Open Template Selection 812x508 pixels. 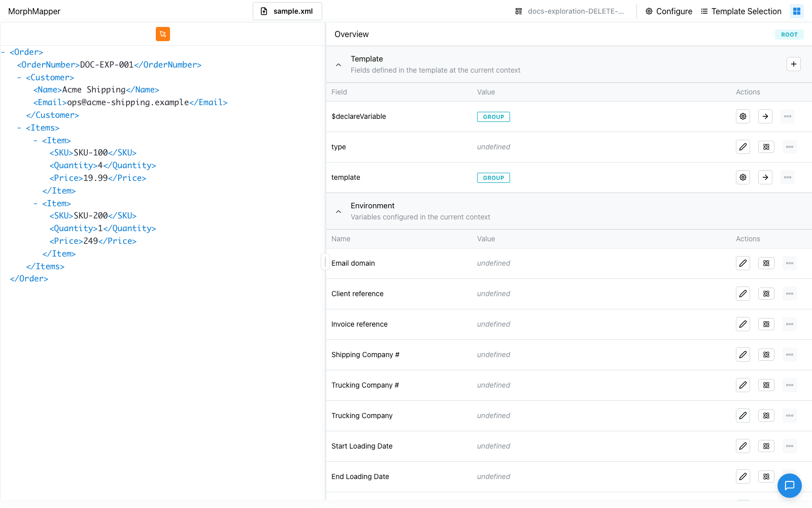tap(741, 11)
